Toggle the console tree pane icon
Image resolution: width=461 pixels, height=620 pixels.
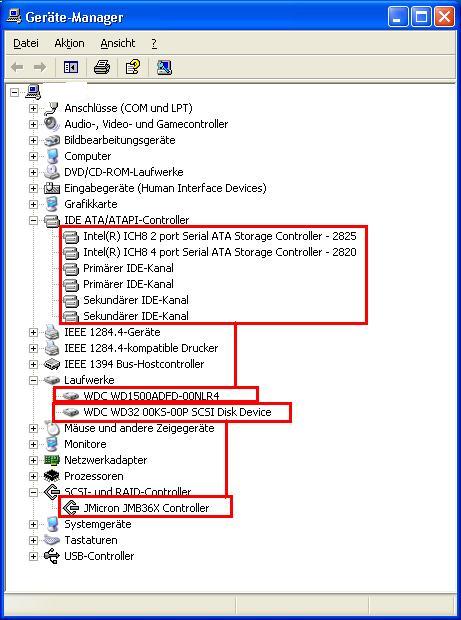pyautogui.click(x=71, y=67)
